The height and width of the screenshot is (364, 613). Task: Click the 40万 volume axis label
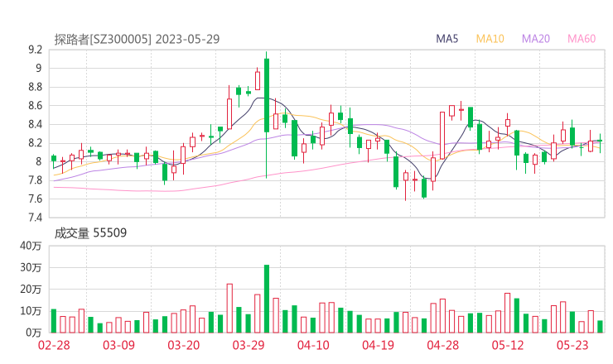tap(31, 246)
